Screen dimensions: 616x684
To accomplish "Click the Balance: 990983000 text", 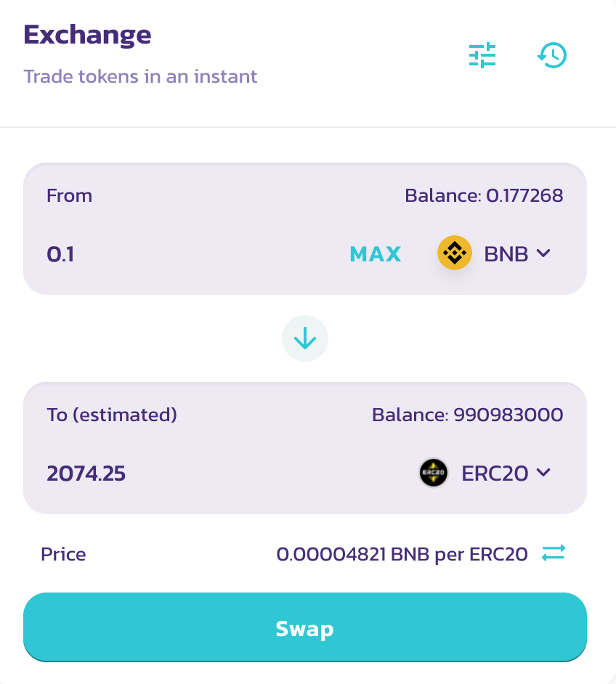I will click(468, 415).
